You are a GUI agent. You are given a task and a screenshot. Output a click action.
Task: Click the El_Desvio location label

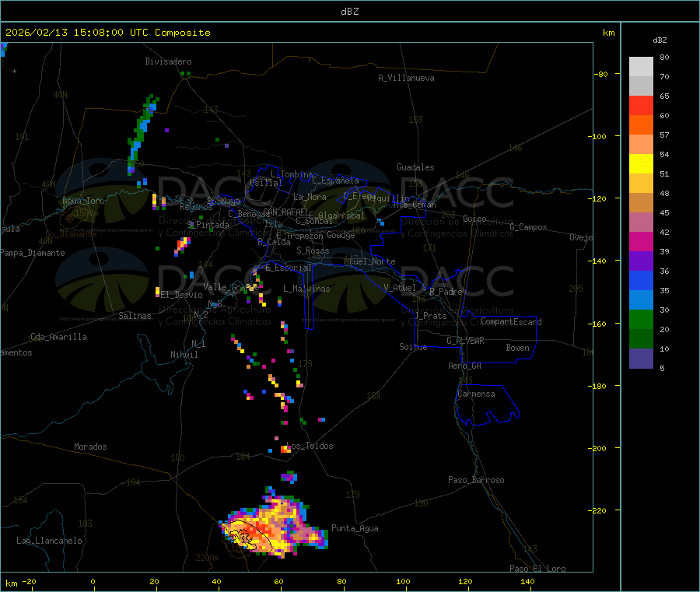tap(182, 295)
